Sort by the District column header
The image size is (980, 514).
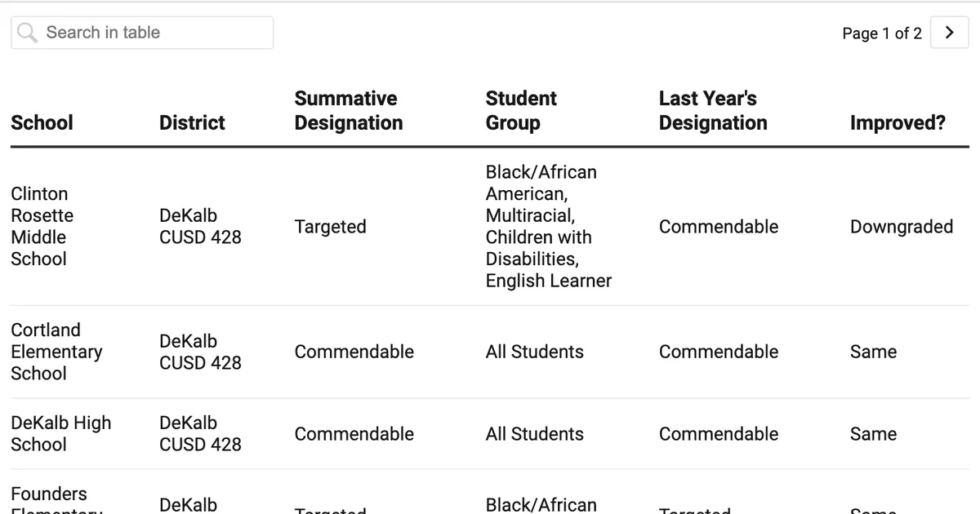(191, 122)
